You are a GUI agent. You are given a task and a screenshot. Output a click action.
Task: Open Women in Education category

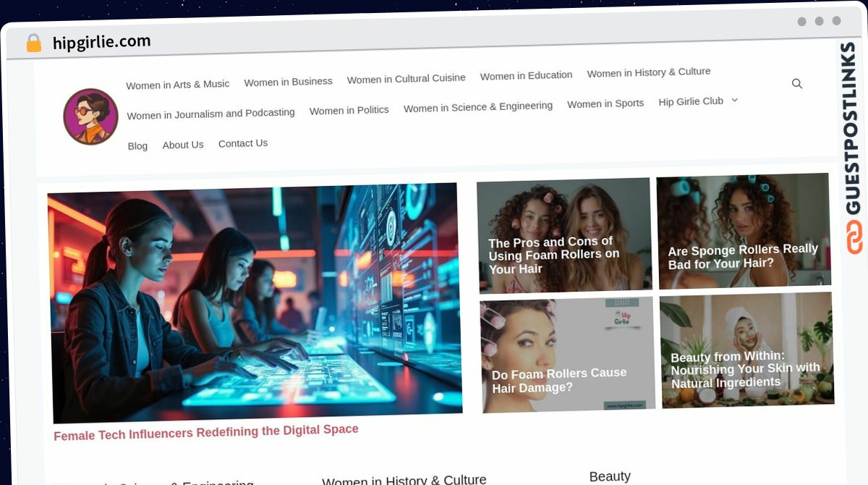coord(526,75)
